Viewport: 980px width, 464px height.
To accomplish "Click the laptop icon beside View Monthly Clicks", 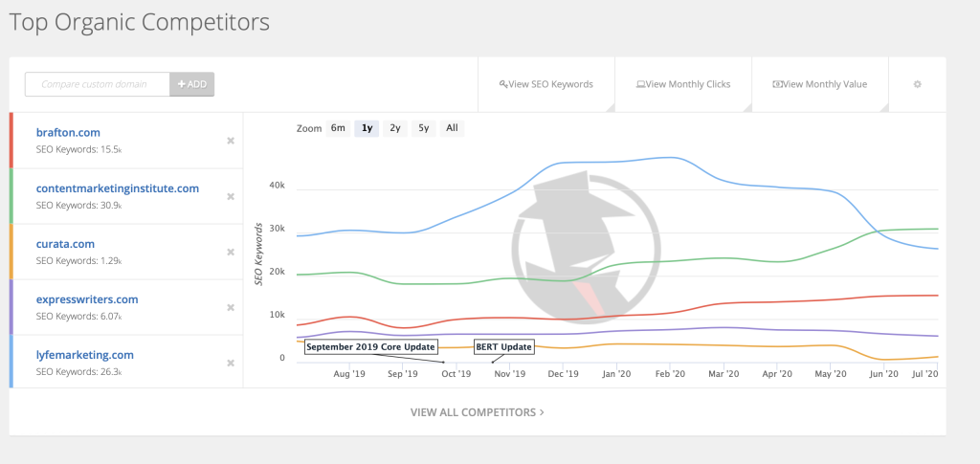I will pyautogui.click(x=640, y=84).
